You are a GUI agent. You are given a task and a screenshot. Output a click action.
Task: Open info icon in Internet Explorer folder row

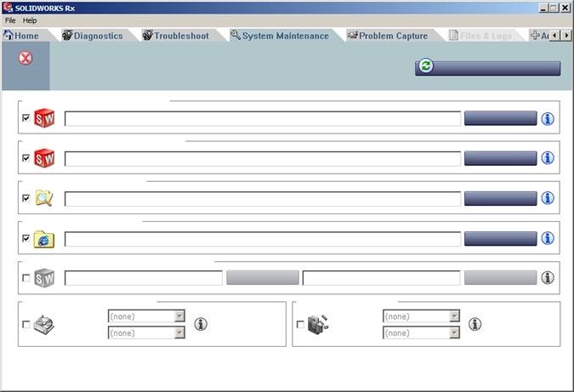548,238
